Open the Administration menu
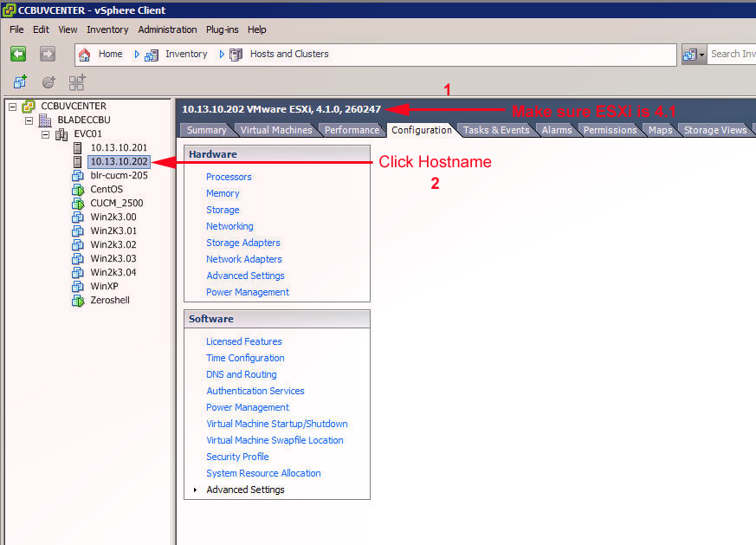 pos(167,29)
